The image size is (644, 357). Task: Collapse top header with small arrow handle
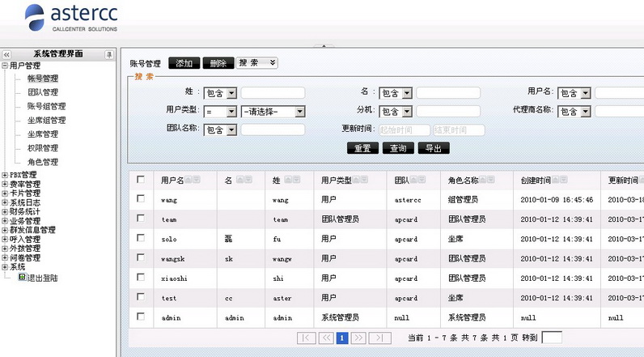coord(324,46)
